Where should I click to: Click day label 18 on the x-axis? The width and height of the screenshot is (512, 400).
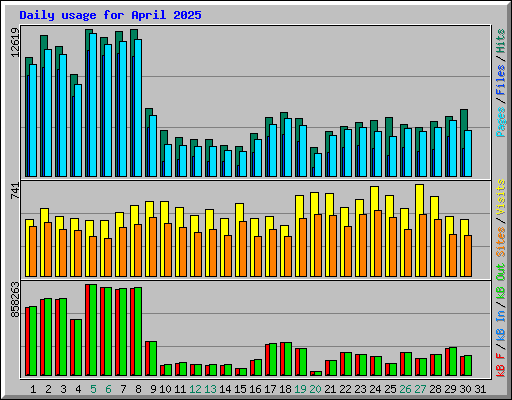tap(285, 389)
